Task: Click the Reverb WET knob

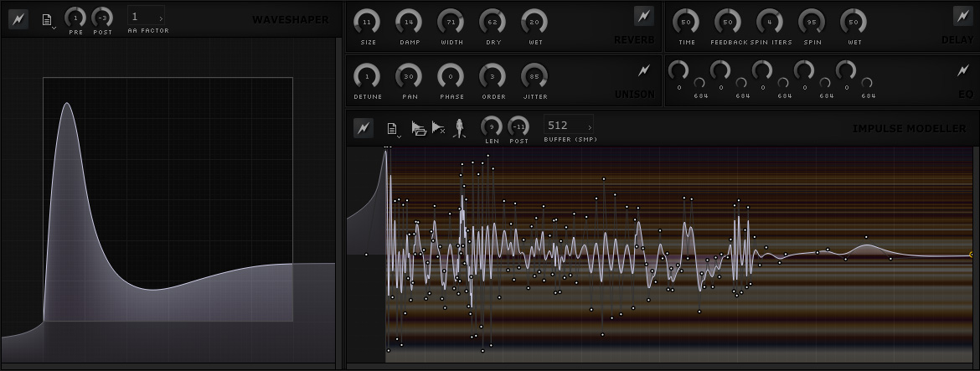Action: tap(534, 22)
